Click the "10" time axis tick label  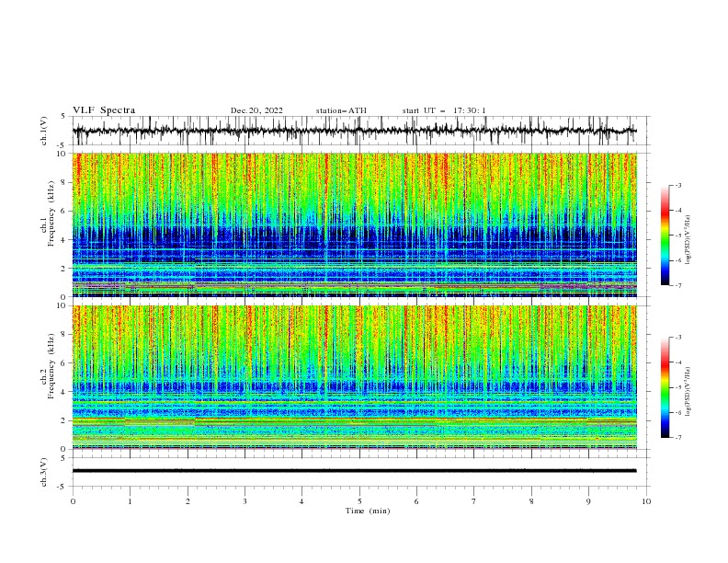[x=646, y=501]
